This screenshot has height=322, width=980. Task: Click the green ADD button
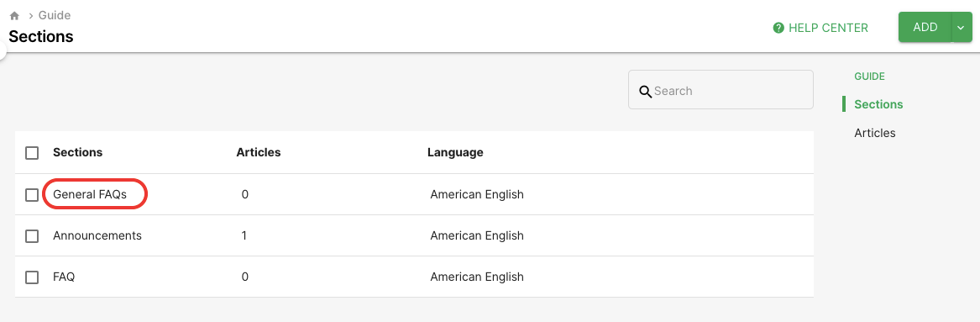[x=925, y=28]
